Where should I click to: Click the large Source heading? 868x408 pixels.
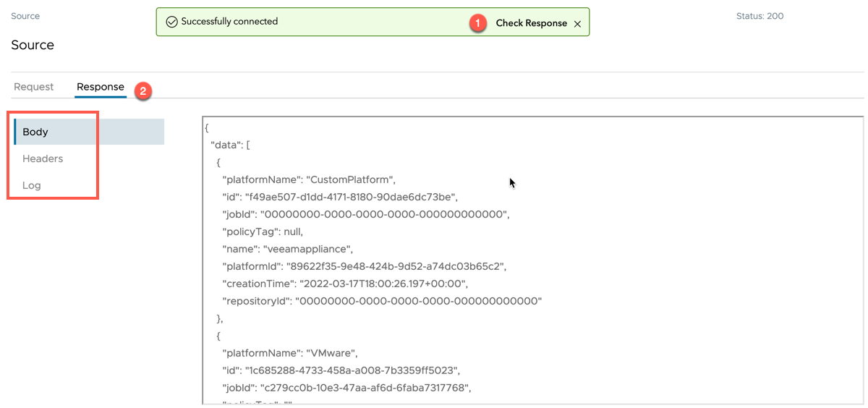coord(33,45)
